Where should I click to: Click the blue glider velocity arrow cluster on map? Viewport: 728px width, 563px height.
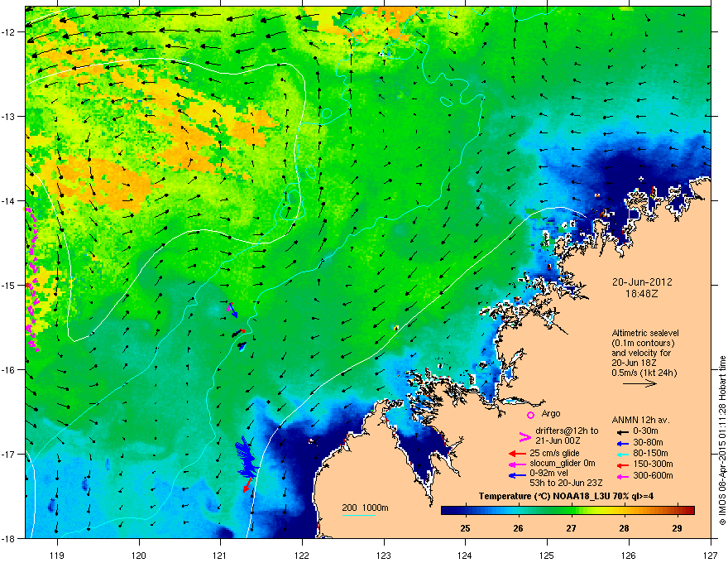[x=247, y=459]
